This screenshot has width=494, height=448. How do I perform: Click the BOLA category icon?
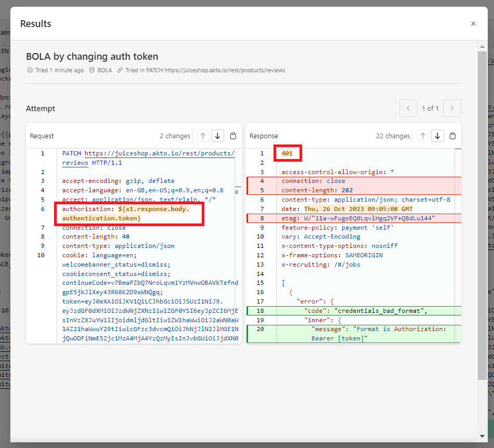(92, 70)
